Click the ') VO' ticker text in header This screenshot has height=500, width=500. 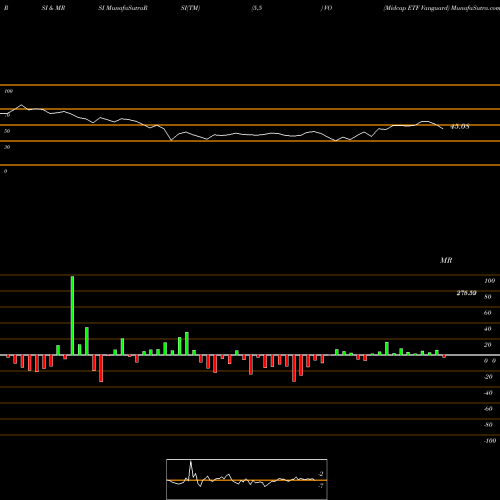pyautogui.click(x=326, y=8)
